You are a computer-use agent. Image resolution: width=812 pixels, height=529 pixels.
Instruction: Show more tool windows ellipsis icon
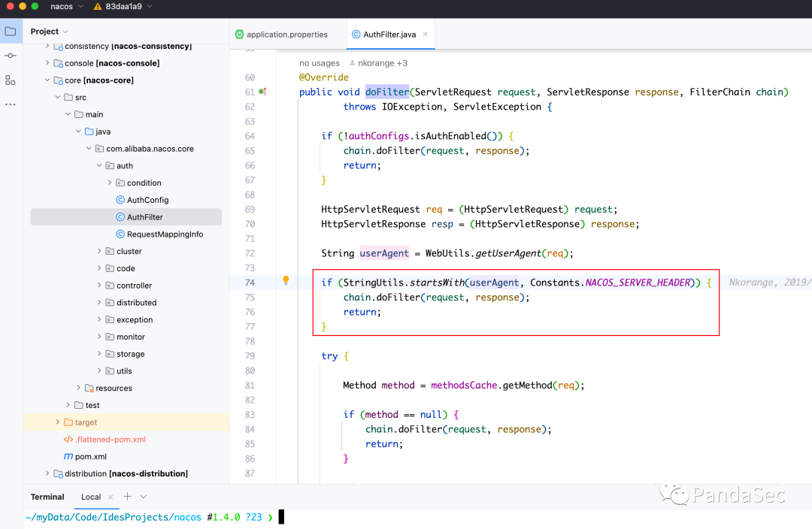pos(11,104)
